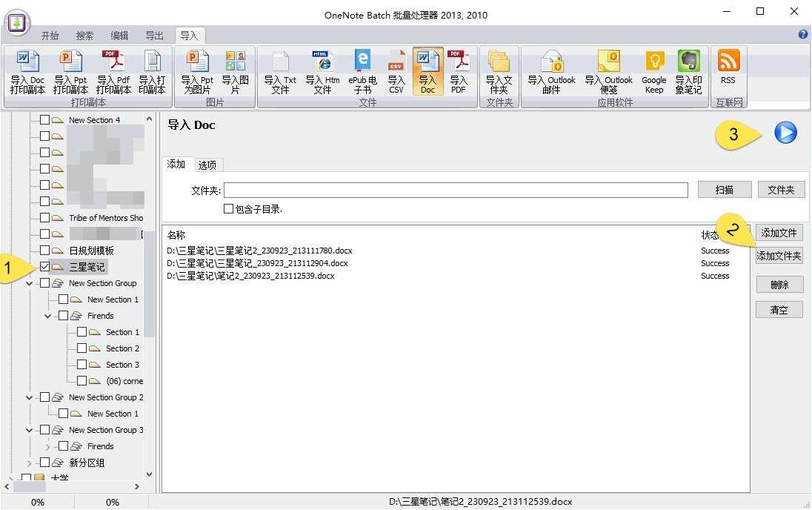This screenshot has height=510, width=812.
Task: Open the 选项 tab
Action: (x=207, y=165)
